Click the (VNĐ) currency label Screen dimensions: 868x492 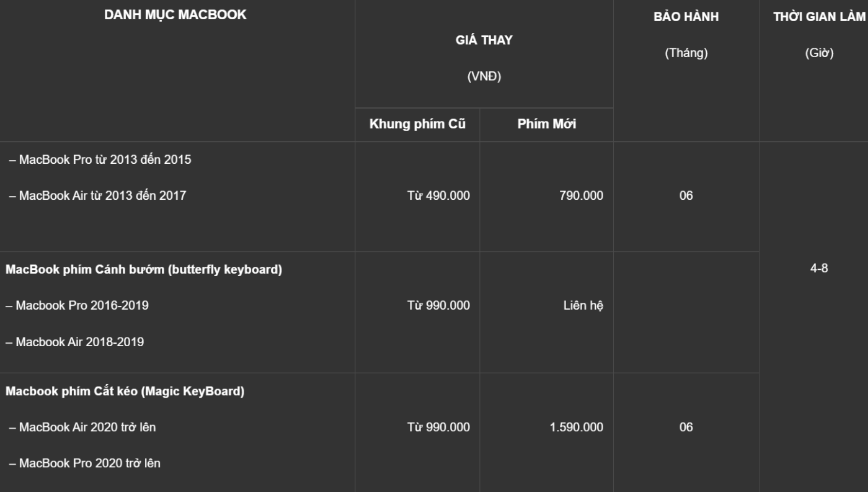tap(484, 77)
